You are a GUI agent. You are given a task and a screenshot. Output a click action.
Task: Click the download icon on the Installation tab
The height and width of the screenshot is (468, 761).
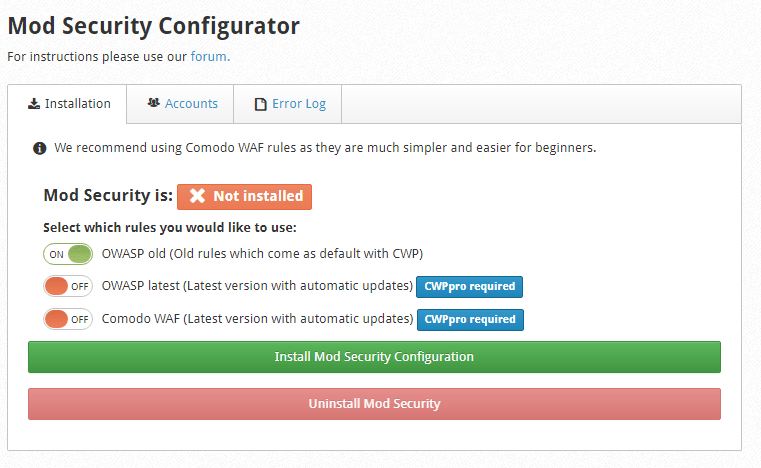click(x=34, y=103)
